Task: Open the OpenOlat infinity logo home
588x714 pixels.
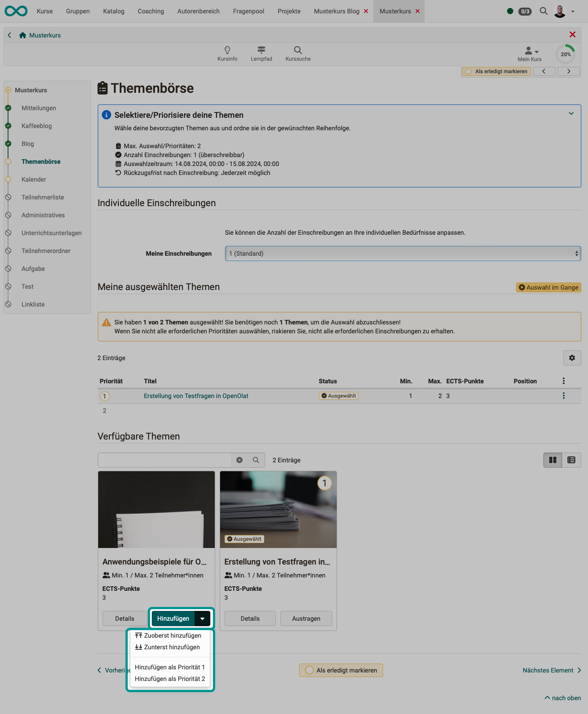Action: pos(16,11)
